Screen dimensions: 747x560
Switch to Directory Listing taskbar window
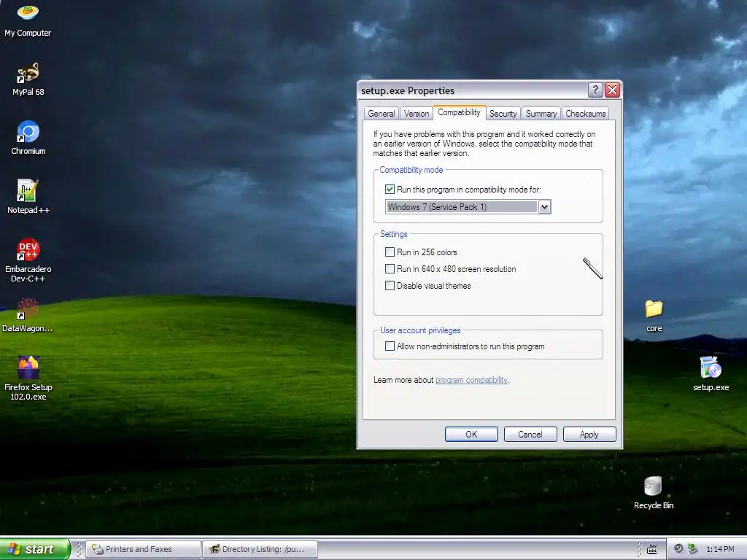click(x=260, y=549)
